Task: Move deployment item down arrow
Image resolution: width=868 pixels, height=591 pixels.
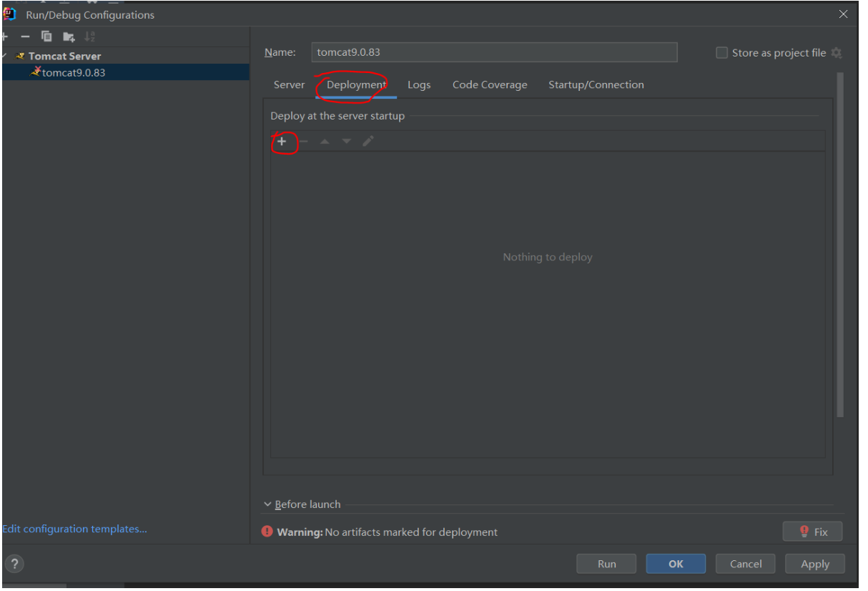Action: (x=347, y=142)
